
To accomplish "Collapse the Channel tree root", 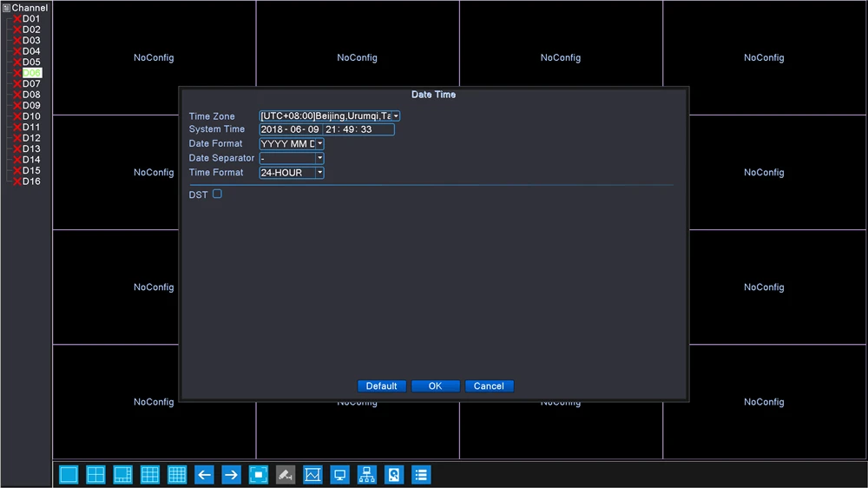I will [x=6, y=8].
